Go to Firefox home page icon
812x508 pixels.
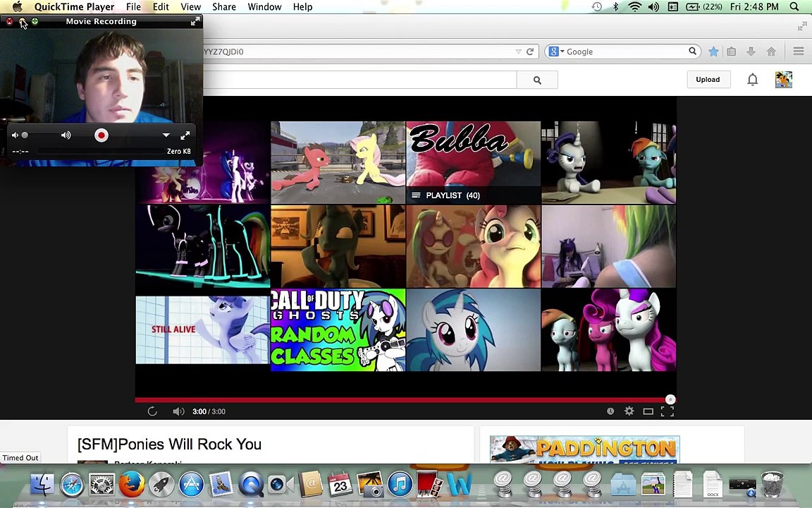[x=771, y=52]
